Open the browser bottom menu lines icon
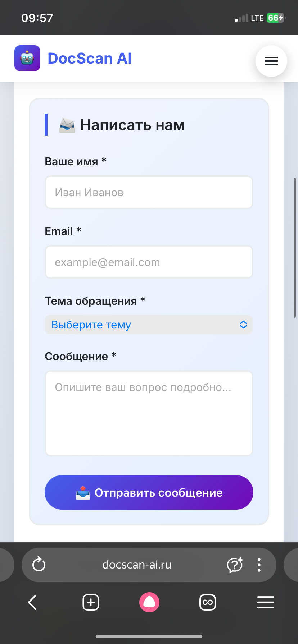This screenshot has width=298, height=644. (266, 602)
